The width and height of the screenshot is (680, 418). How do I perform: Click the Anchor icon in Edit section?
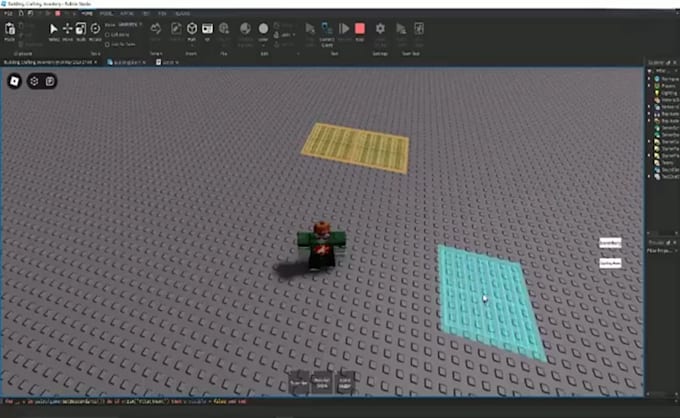[277, 44]
